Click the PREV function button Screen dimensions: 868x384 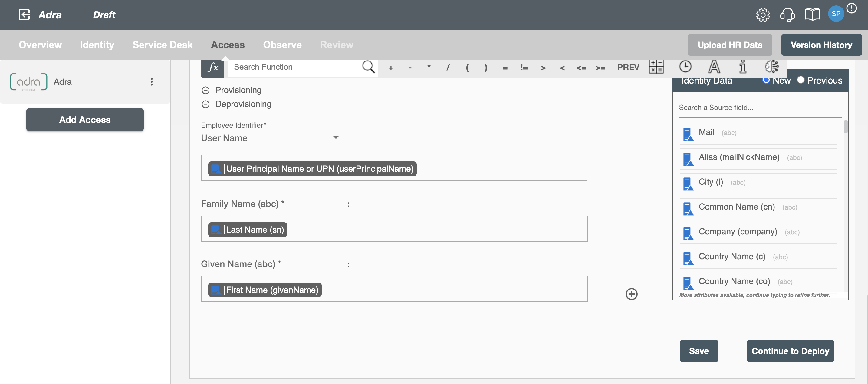coord(628,68)
